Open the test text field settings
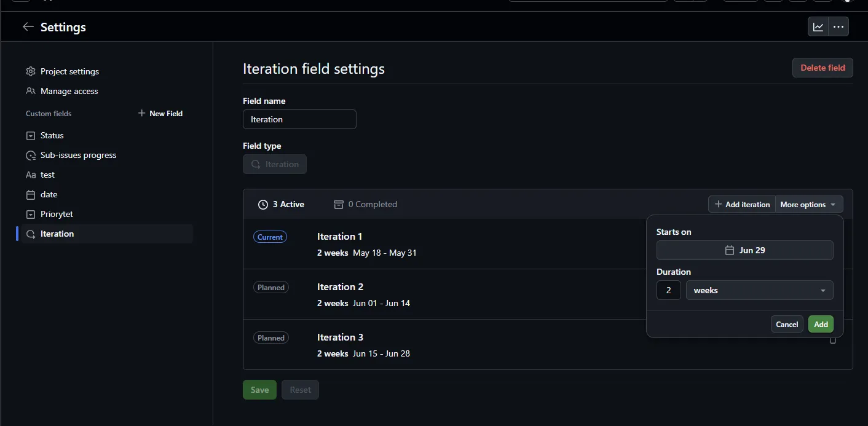868x426 pixels. pos(47,175)
